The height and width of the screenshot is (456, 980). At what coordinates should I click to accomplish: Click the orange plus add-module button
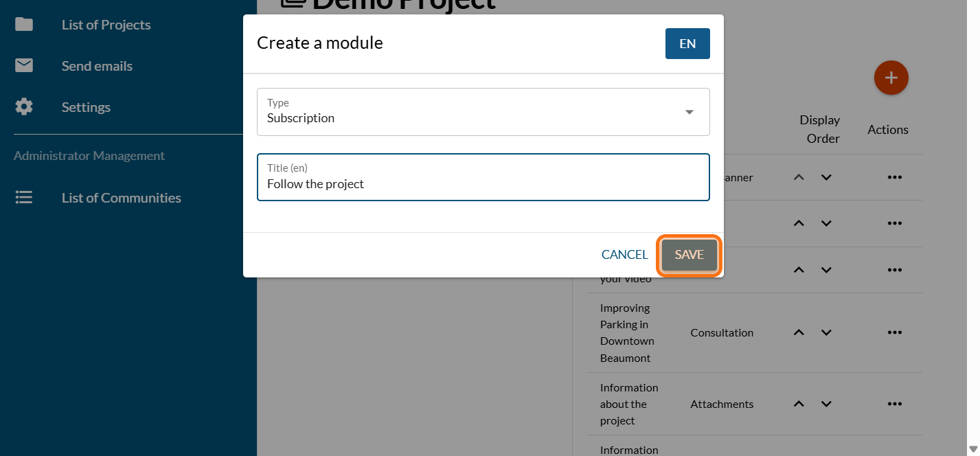pyautogui.click(x=891, y=78)
